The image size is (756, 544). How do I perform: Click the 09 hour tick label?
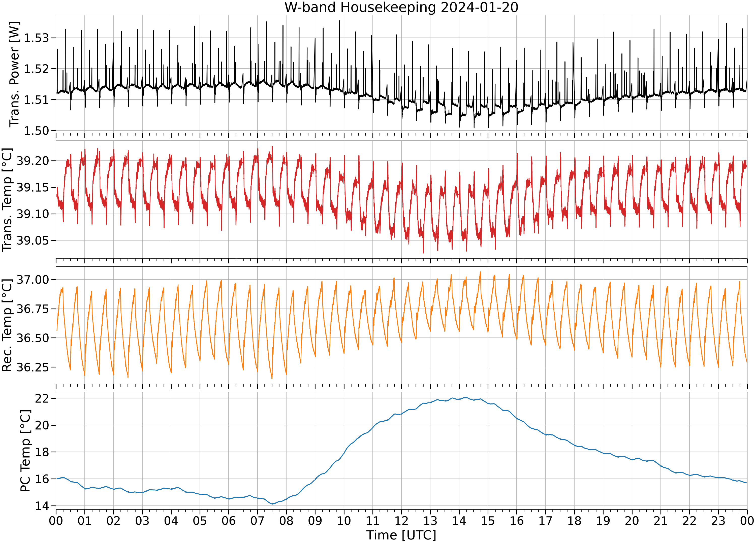(315, 521)
